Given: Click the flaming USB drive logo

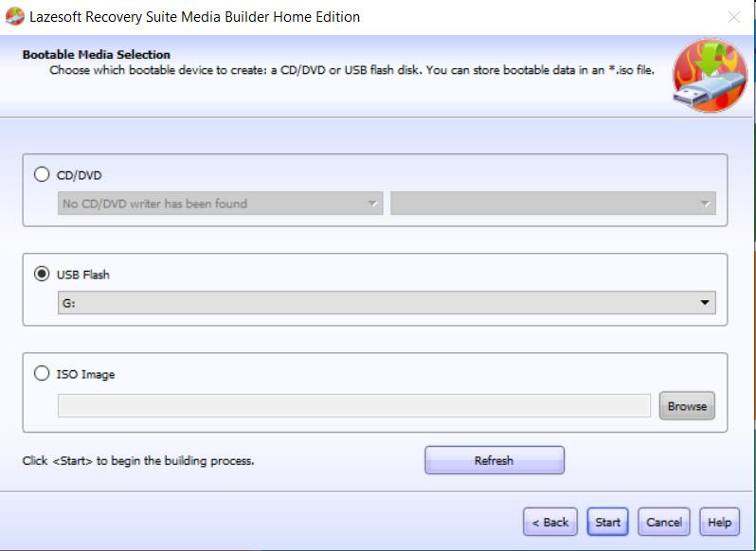Looking at the screenshot, I should click(710, 76).
